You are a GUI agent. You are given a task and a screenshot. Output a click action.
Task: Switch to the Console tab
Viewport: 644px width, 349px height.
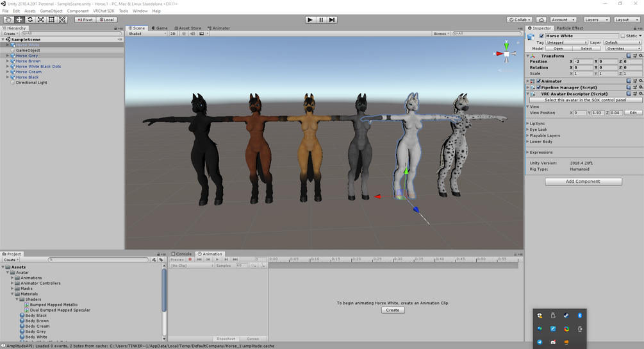pyautogui.click(x=181, y=254)
